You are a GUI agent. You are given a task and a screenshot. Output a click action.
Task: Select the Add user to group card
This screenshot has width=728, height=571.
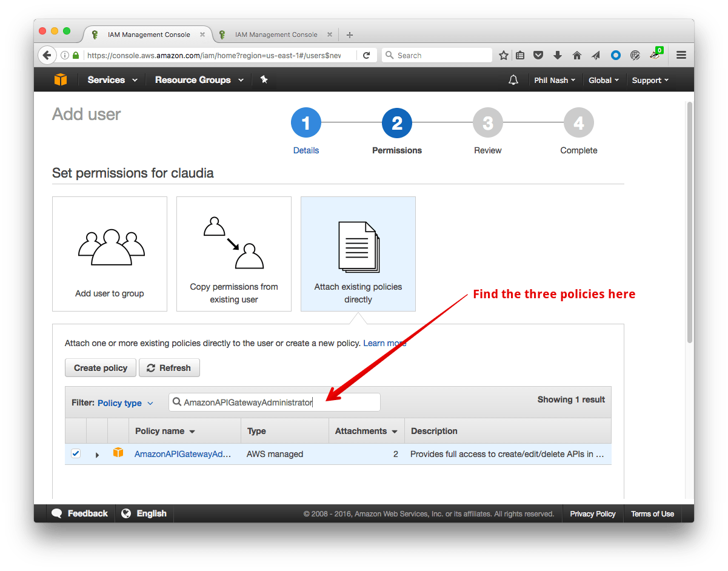(110, 254)
